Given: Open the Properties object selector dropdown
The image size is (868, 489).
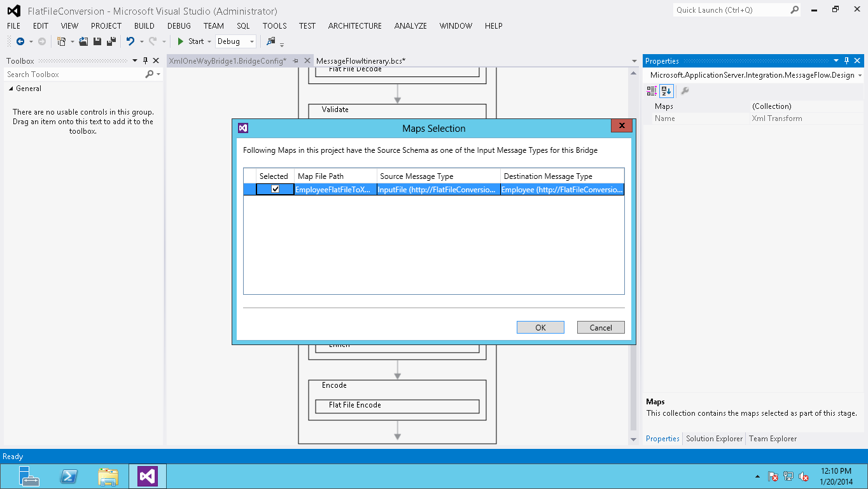Looking at the screenshot, I should pos(860,75).
